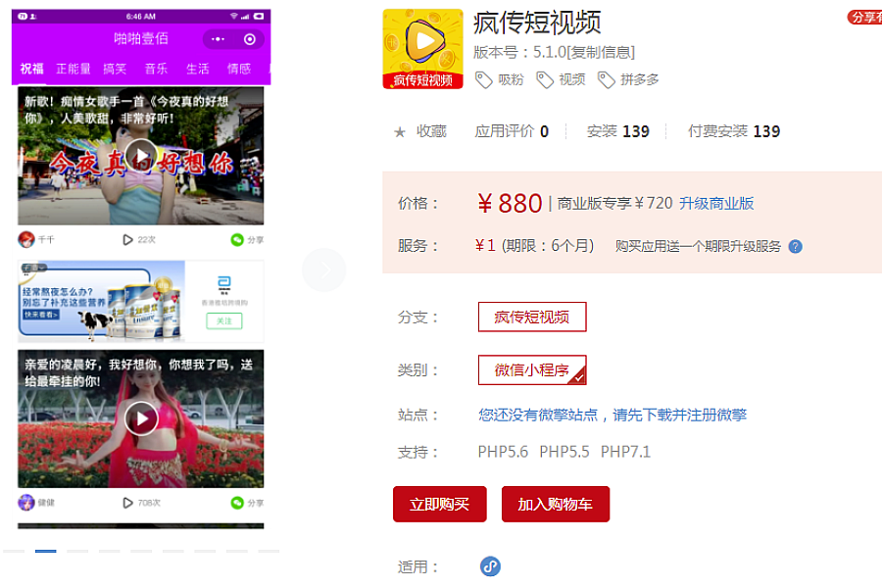
Task: Switch to the 搞笑 tab
Action: coord(115,69)
